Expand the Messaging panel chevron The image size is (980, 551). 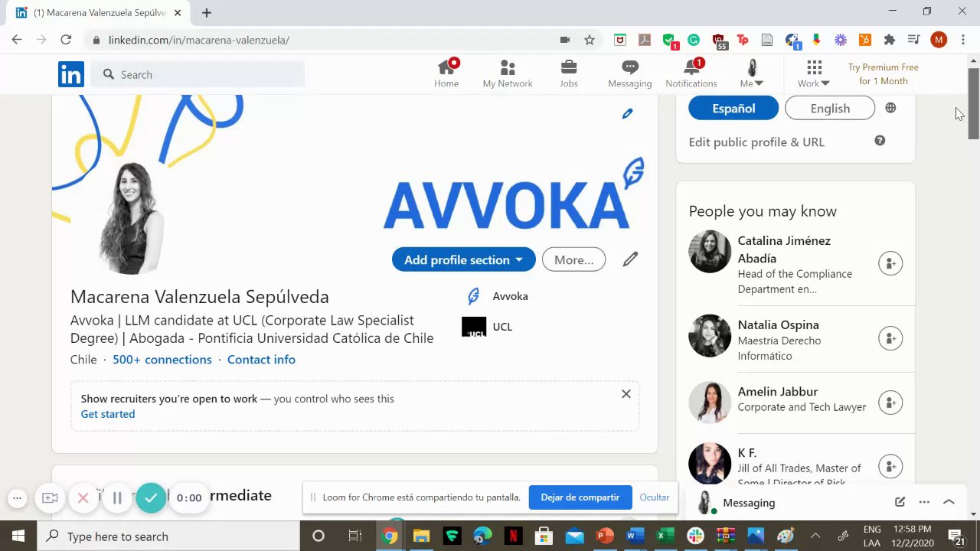pyautogui.click(x=949, y=502)
